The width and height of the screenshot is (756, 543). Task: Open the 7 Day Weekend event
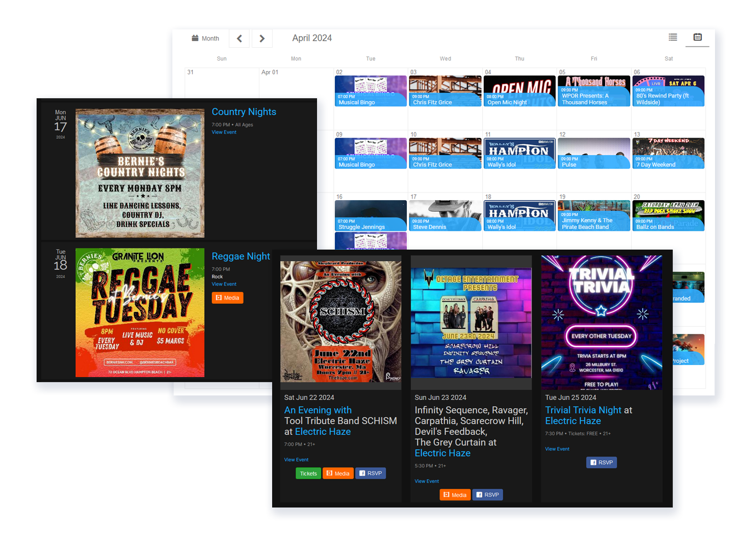[668, 153]
